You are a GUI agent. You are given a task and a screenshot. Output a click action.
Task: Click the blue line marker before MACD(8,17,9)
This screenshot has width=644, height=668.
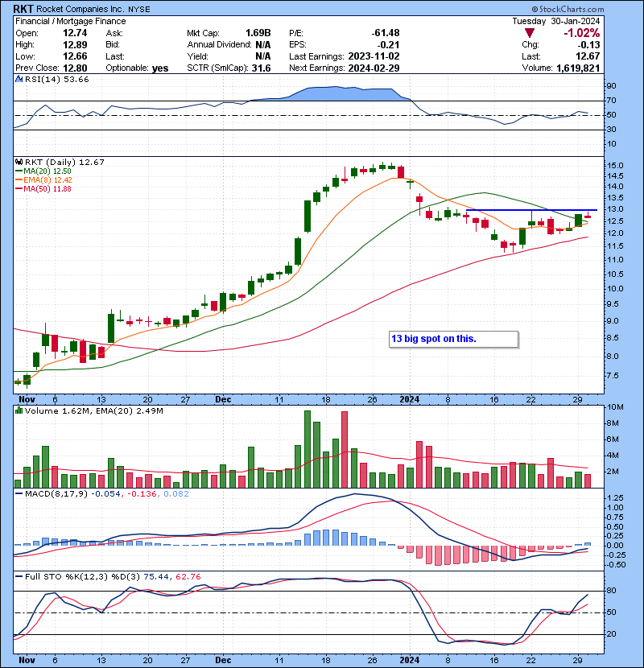19,494
